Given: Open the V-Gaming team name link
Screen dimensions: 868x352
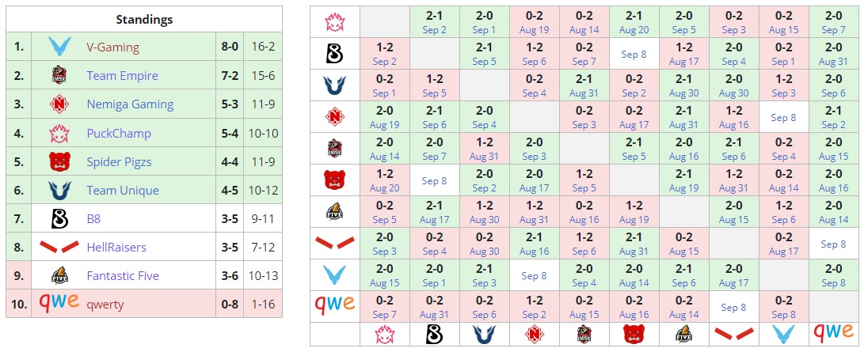Looking at the screenshot, I should 112,47.
